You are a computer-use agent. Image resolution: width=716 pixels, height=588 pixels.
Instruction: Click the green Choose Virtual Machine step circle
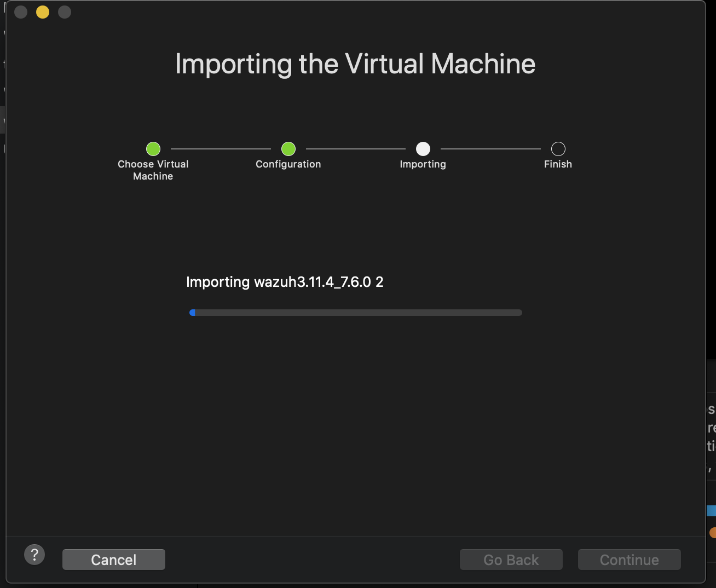point(153,149)
